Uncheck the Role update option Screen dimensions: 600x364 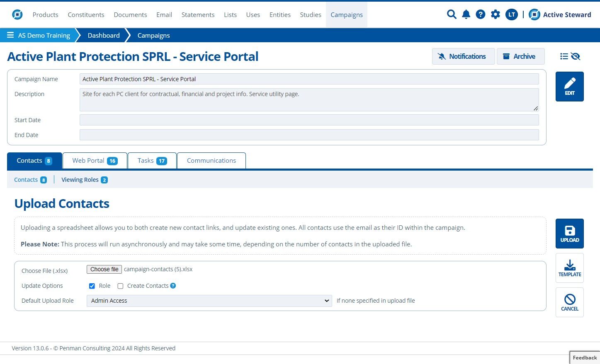click(92, 286)
